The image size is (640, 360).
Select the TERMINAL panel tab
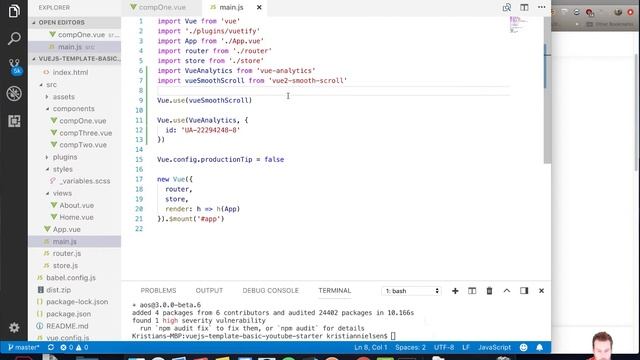(x=335, y=291)
